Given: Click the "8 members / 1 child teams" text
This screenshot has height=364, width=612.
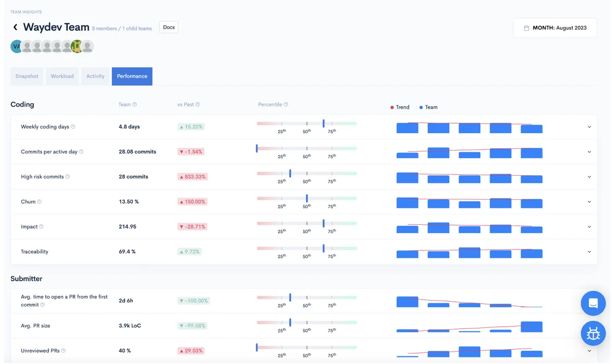Looking at the screenshot, I should (122, 28).
